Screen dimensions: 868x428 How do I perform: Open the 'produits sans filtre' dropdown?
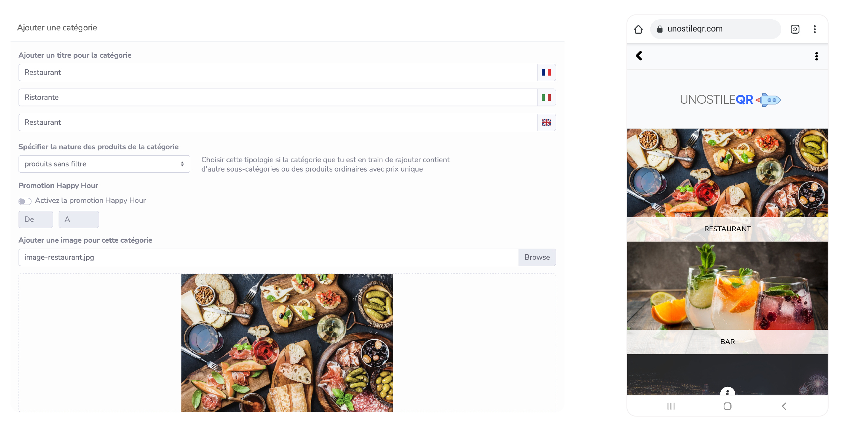coord(104,164)
